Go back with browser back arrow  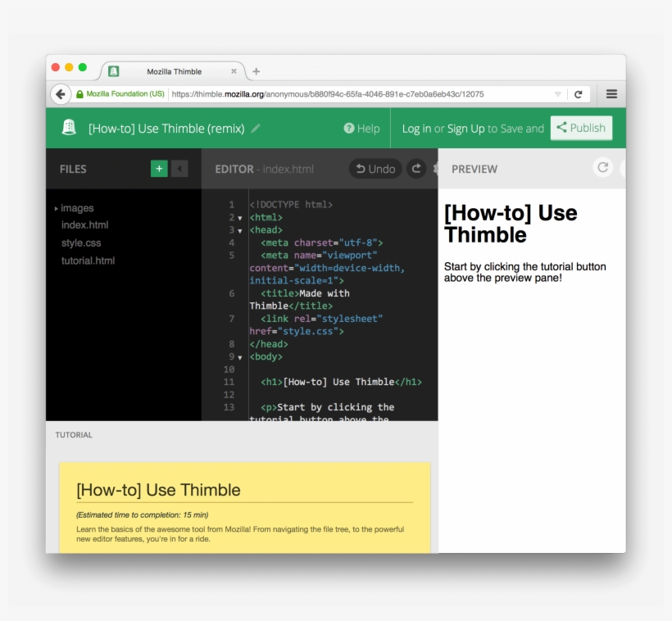61,94
